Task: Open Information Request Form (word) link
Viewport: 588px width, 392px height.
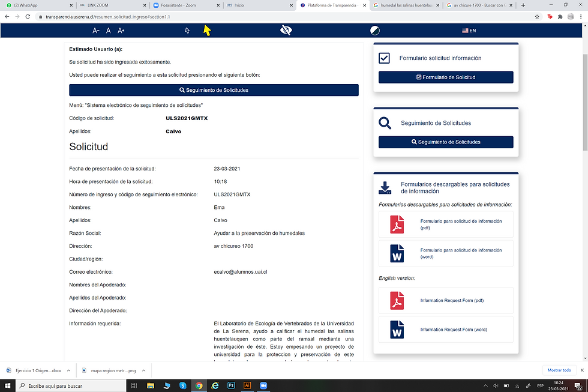Action: [x=454, y=330]
